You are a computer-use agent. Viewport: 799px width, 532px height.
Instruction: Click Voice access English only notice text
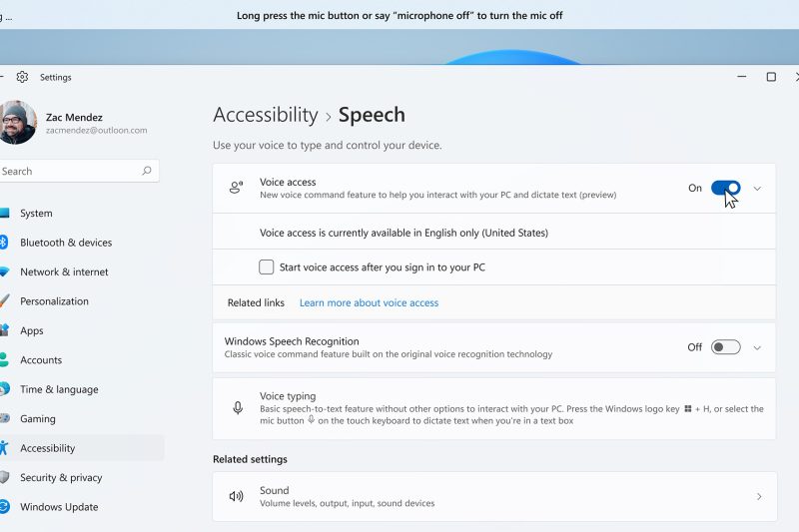(x=404, y=233)
